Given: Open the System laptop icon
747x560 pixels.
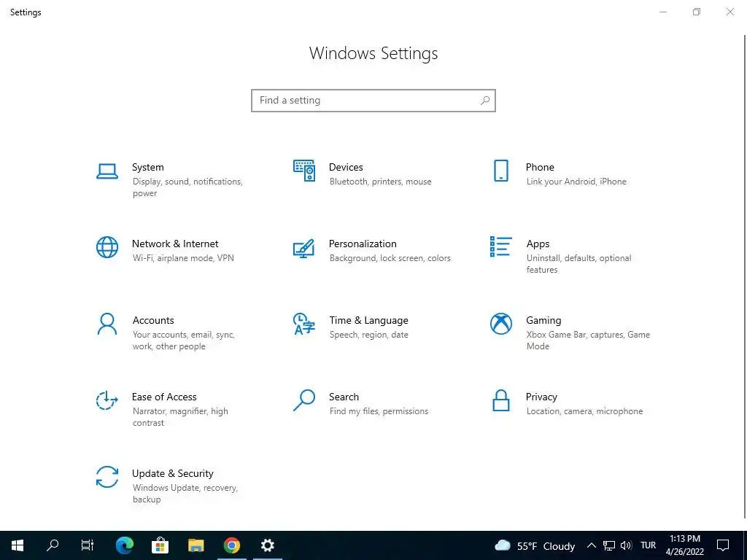Looking at the screenshot, I should pos(107,171).
